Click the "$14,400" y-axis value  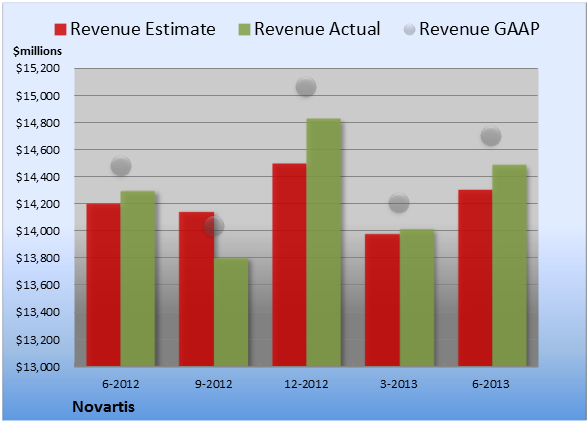click(x=38, y=177)
